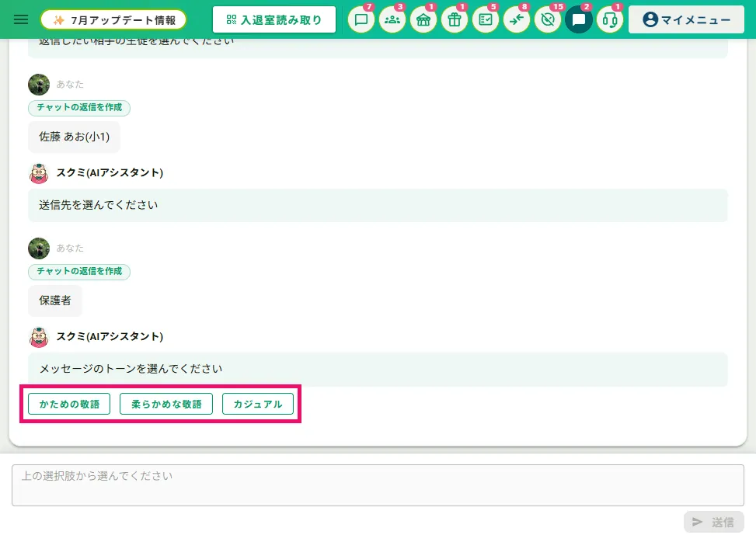
Task: Open the checklist icon with badge 5
Action: pyautogui.click(x=486, y=19)
